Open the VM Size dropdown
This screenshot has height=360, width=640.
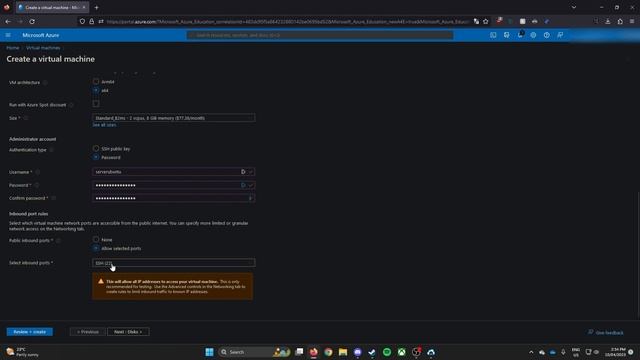click(174, 118)
